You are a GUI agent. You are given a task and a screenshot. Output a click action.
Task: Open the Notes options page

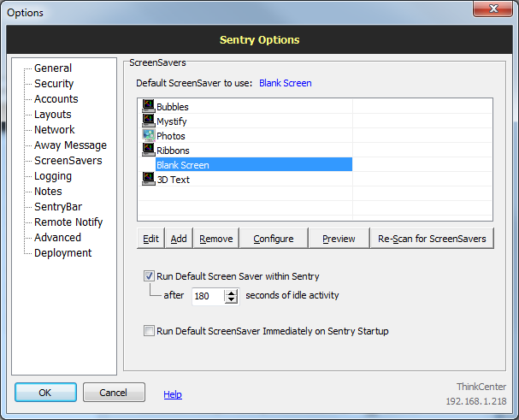[x=48, y=192]
